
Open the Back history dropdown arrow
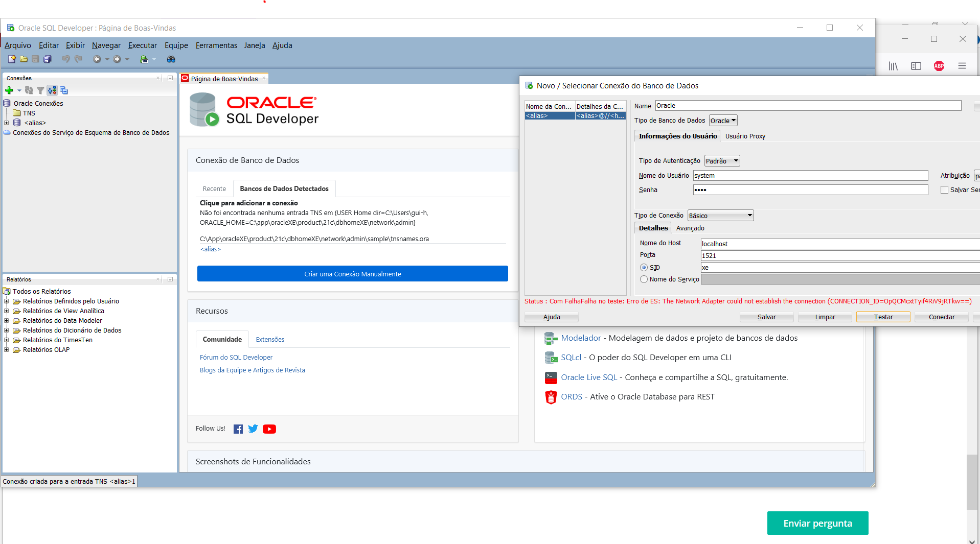(x=107, y=59)
